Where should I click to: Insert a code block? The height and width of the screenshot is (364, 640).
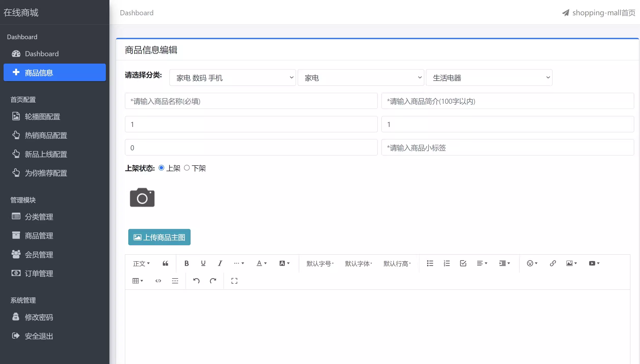point(158,281)
